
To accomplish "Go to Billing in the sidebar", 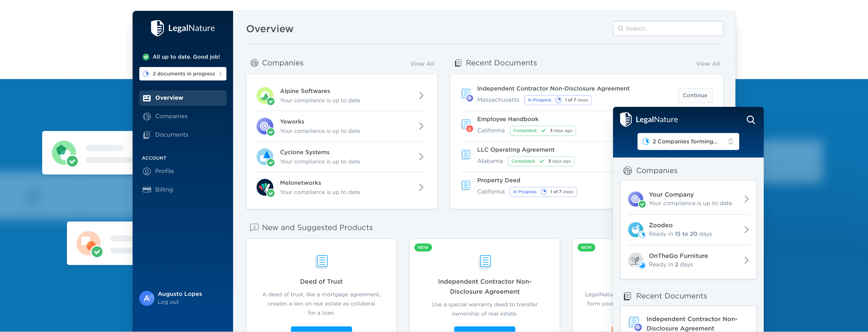I will click(164, 190).
